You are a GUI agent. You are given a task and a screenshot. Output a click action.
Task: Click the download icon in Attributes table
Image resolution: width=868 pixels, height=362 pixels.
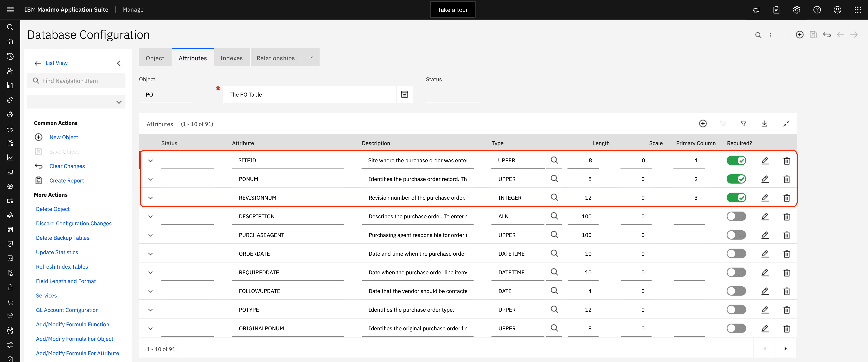point(764,124)
